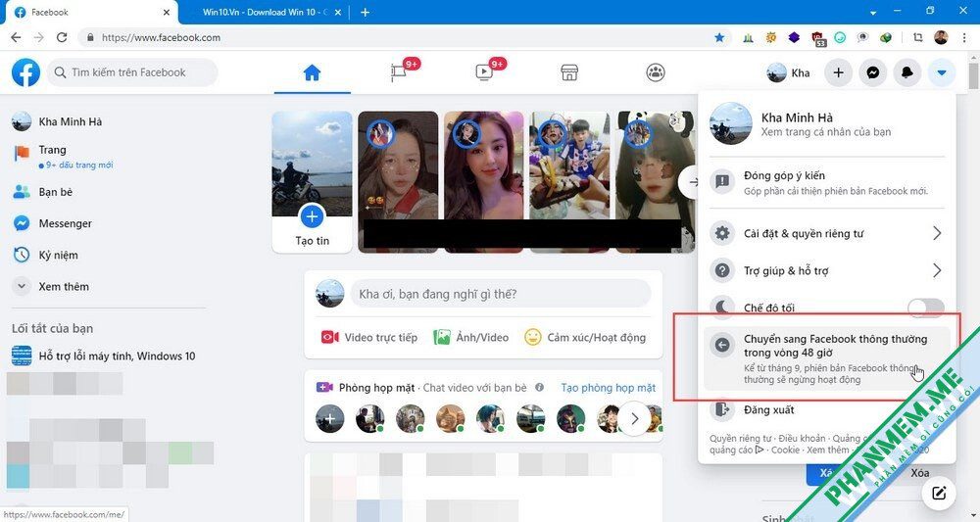Select Chuyển sang Facebook thông thường option
This screenshot has width=980, height=522.
point(826,358)
